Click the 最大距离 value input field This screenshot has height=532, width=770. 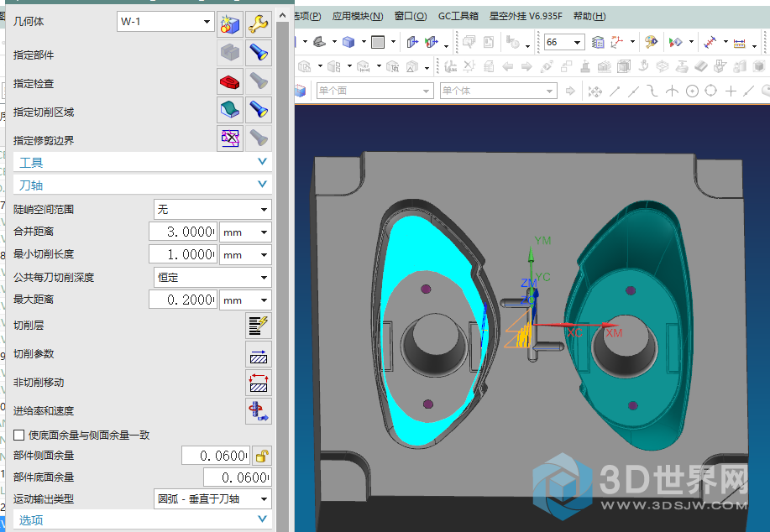tap(182, 300)
